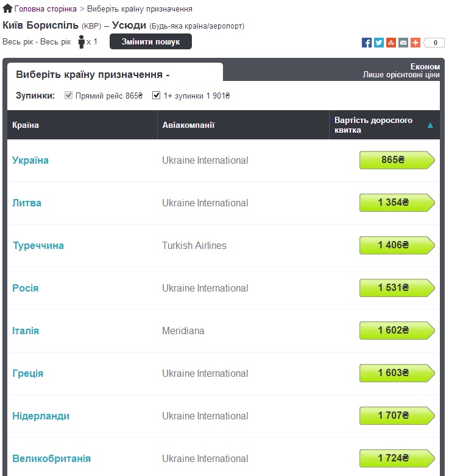
Task: Toggle the direct flight 865₴ checkbox
Action: click(x=69, y=96)
